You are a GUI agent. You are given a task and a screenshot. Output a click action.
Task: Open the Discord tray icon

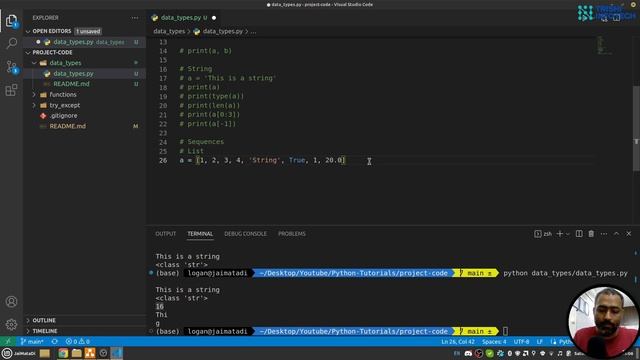(468, 353)
